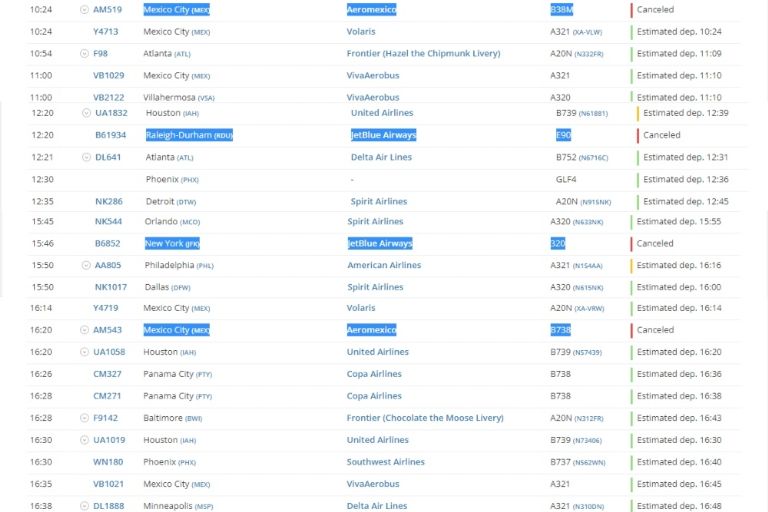Open flight number AM519

pyautogui.click(x=107, y=9)
